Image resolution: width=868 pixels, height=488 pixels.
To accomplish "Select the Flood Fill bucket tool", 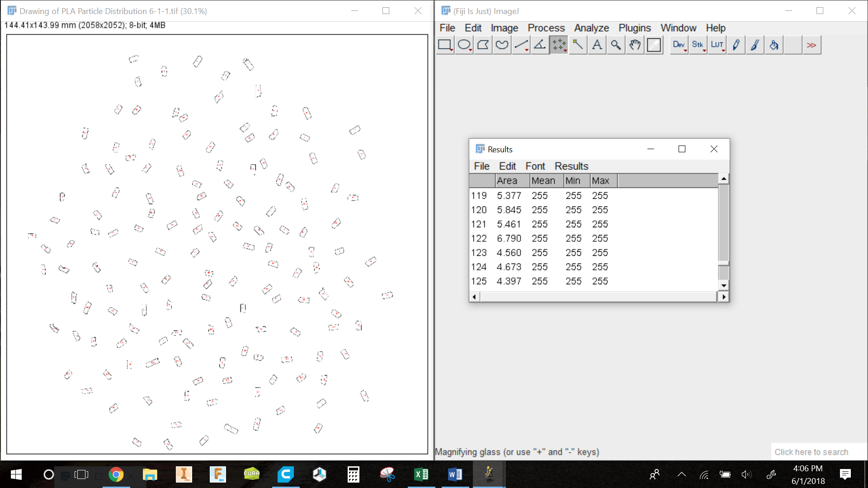I will pos(774,45).
